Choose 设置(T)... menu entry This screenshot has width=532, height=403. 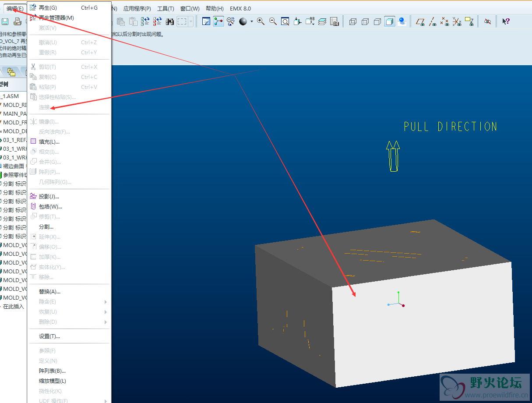69,336
